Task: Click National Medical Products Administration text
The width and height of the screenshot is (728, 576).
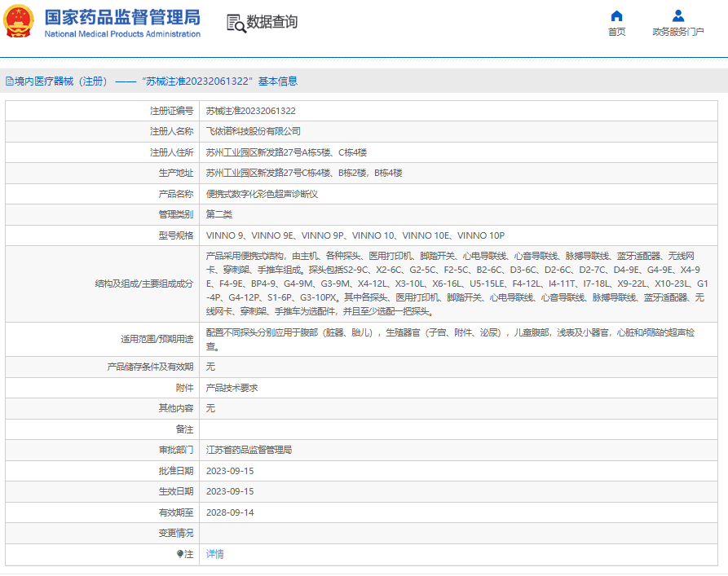Action: click(x=122, y=34)
